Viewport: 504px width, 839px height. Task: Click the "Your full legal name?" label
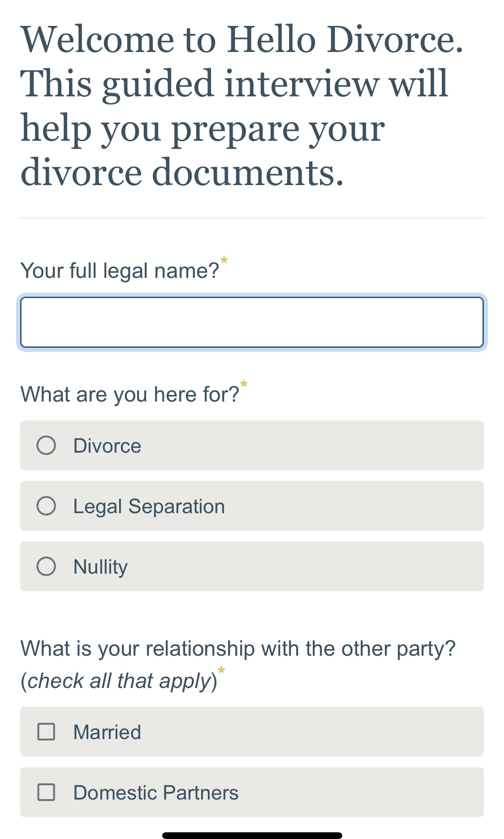pos(120,271)
